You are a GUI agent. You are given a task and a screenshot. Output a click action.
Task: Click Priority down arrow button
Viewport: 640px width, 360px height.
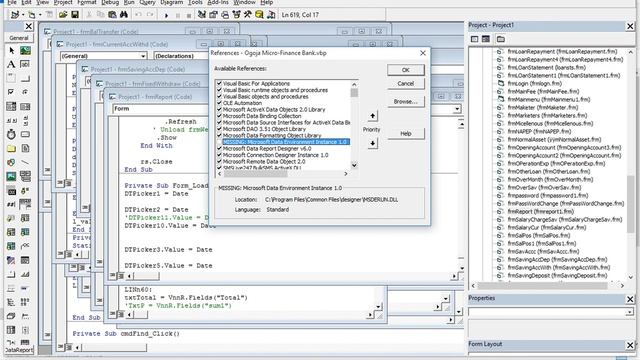372,143
